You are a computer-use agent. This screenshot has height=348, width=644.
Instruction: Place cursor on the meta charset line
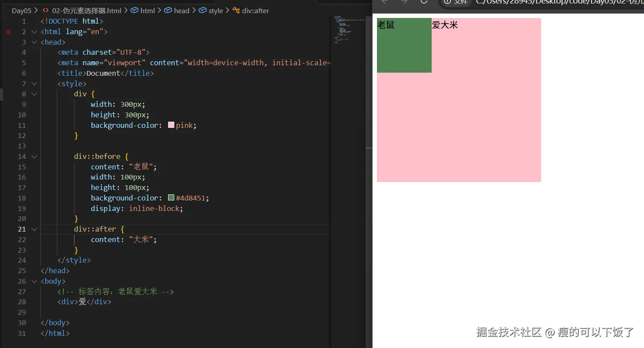pos(103,53)
